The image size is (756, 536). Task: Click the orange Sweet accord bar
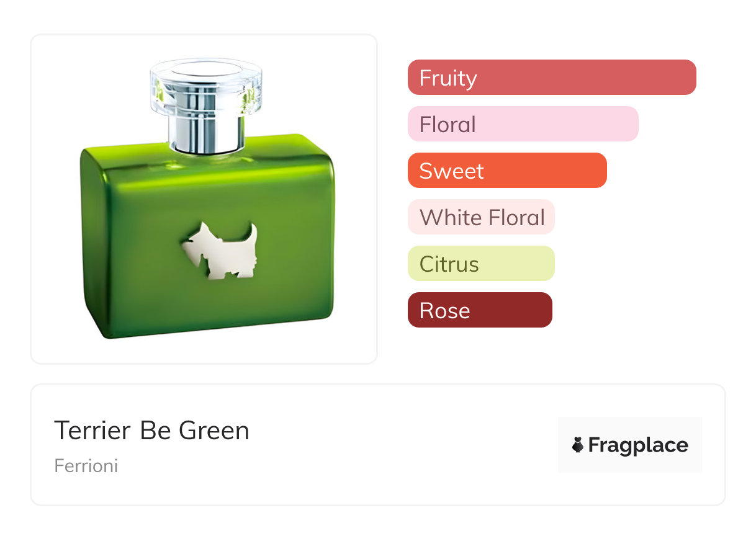point(506,171)
